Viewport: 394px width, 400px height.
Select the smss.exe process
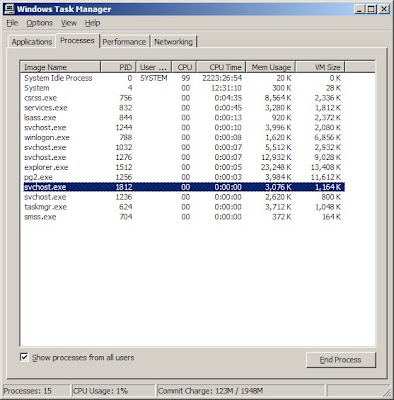(182, 217)
